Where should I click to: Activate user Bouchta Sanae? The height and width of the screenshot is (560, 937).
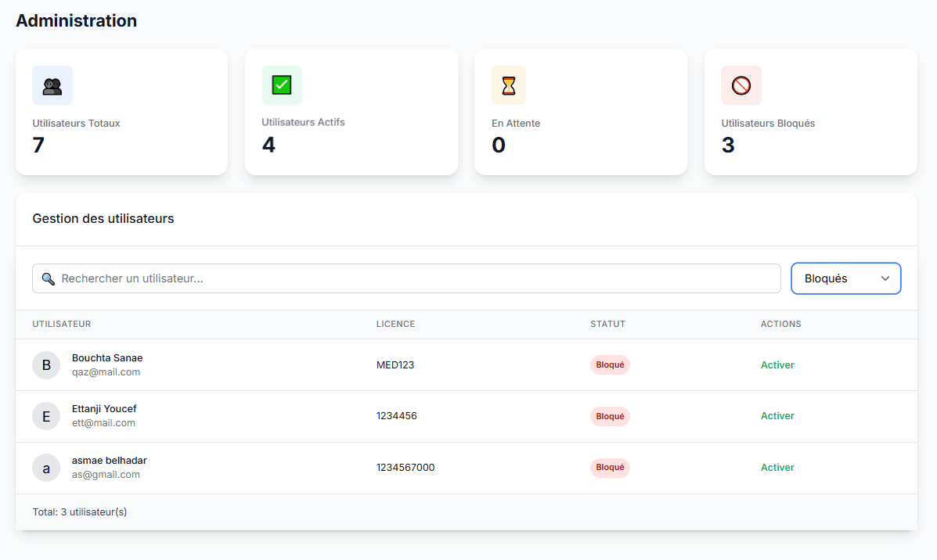tap(777, 365)
